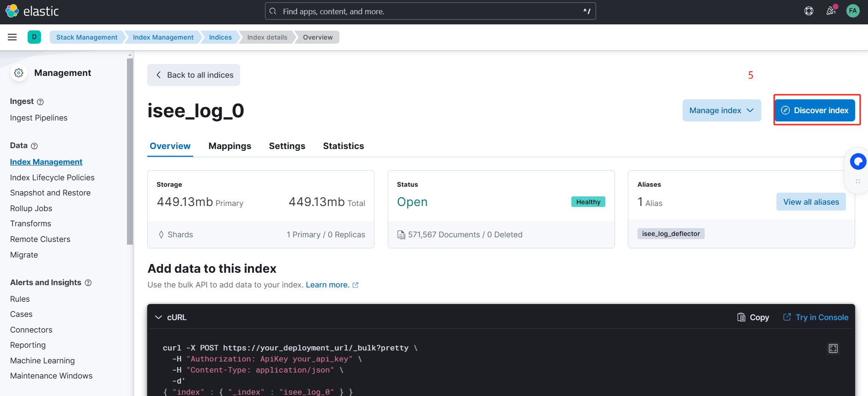This screenshot has width=868, height=396.
Task: Open Migrate in sidebar
Action: click(x=24, y=255)
